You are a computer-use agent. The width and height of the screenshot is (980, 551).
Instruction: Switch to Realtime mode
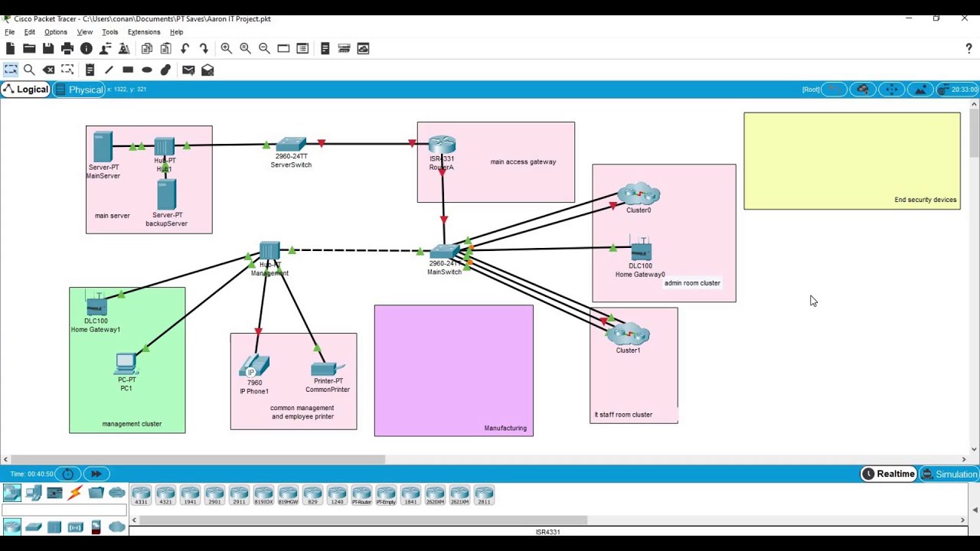coord(888,474)
